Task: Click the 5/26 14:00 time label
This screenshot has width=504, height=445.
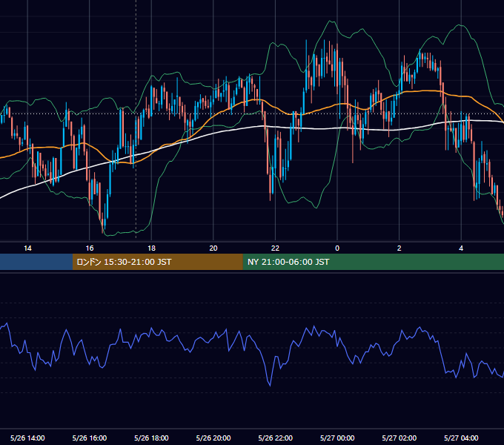Action: pos(27,438)
